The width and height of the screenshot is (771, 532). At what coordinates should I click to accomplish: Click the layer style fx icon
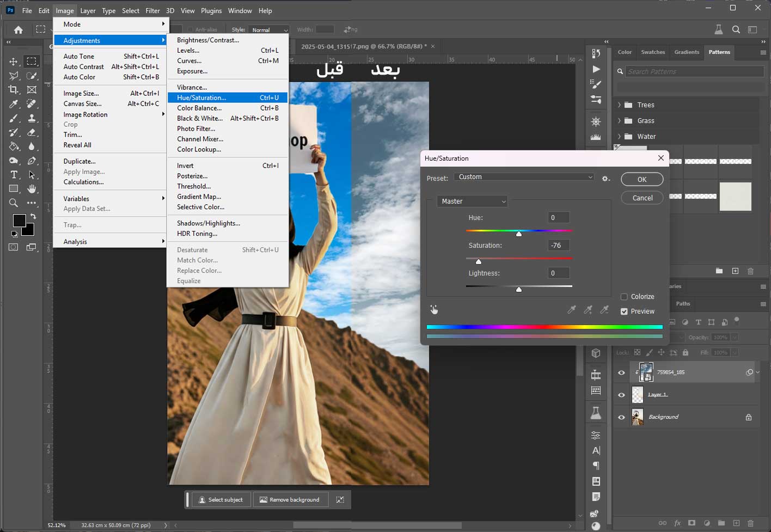click(x=677, y=523)
